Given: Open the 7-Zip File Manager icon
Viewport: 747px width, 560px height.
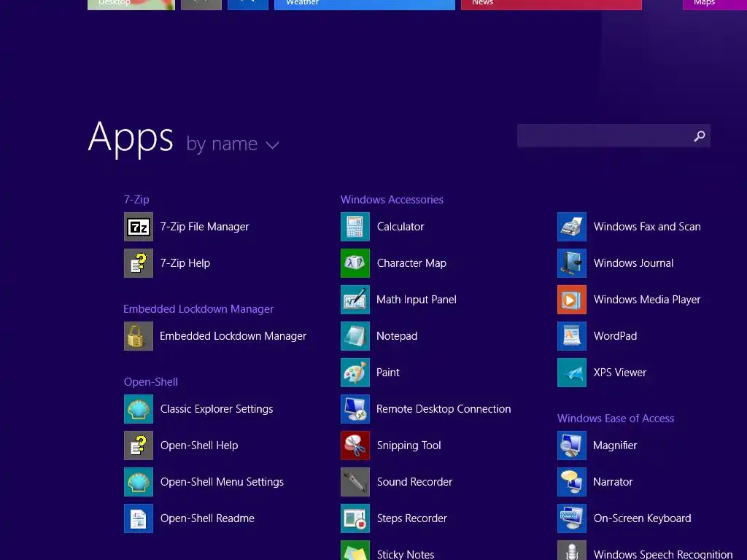Looking at the screenshot, I should (139, 227).
